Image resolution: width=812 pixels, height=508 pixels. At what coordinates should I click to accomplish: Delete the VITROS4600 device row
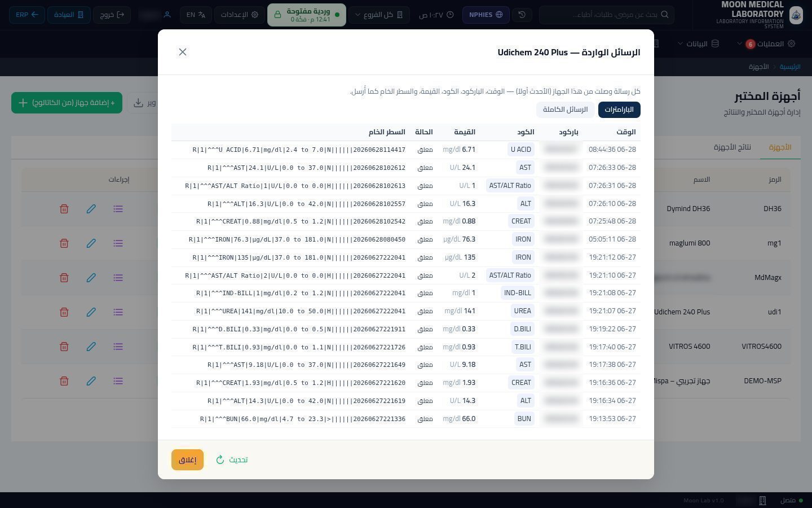[x=64, y=347]
